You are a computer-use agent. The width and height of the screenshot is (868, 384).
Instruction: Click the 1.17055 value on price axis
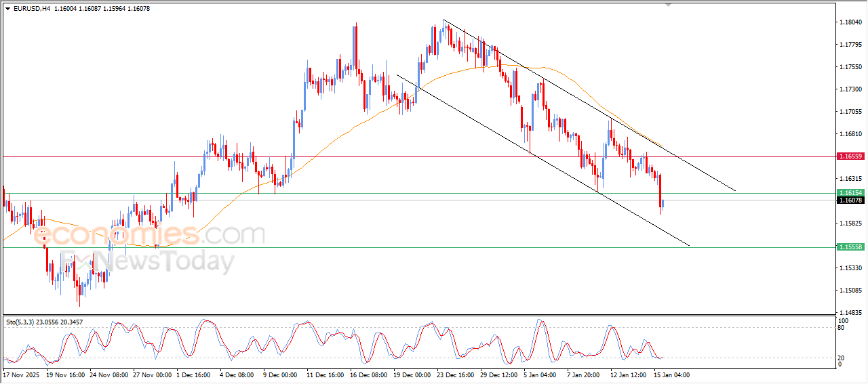pyautogui.click(x=850, y=112)
